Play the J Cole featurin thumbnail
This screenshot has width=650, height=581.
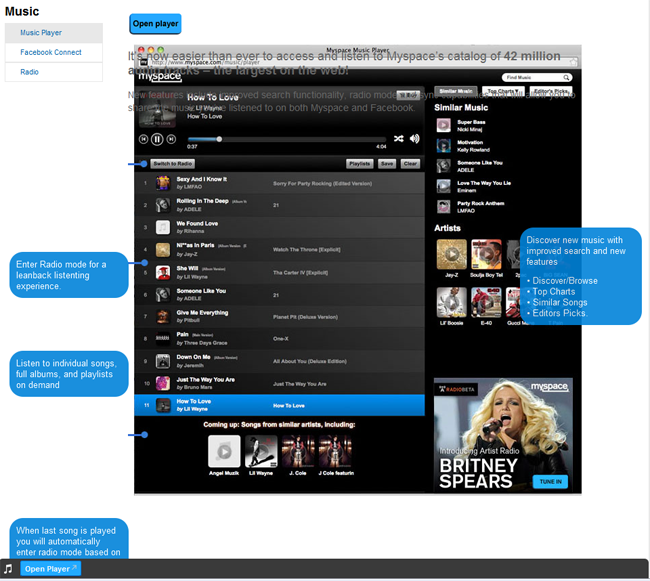[335, 451]
